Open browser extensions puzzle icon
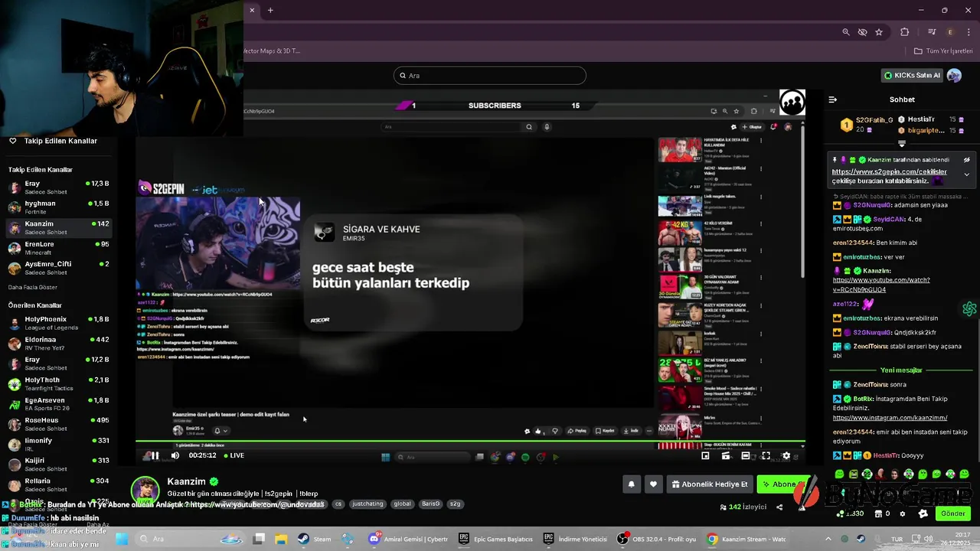Screen dimensions: 980x551 [905, 32]
